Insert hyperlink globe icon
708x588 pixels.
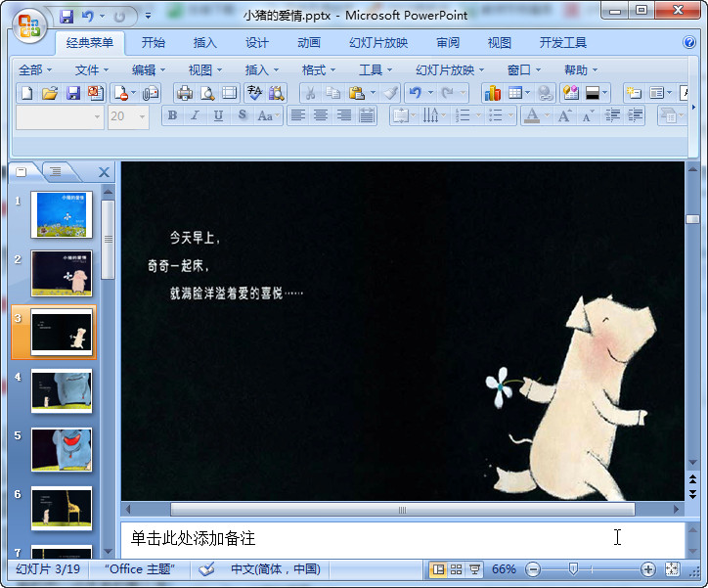[546, 93]
